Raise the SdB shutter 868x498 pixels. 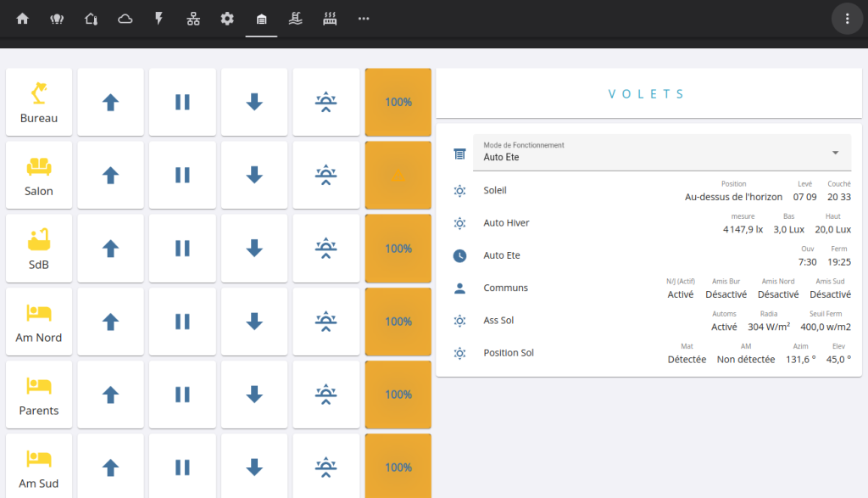(111, 249)
